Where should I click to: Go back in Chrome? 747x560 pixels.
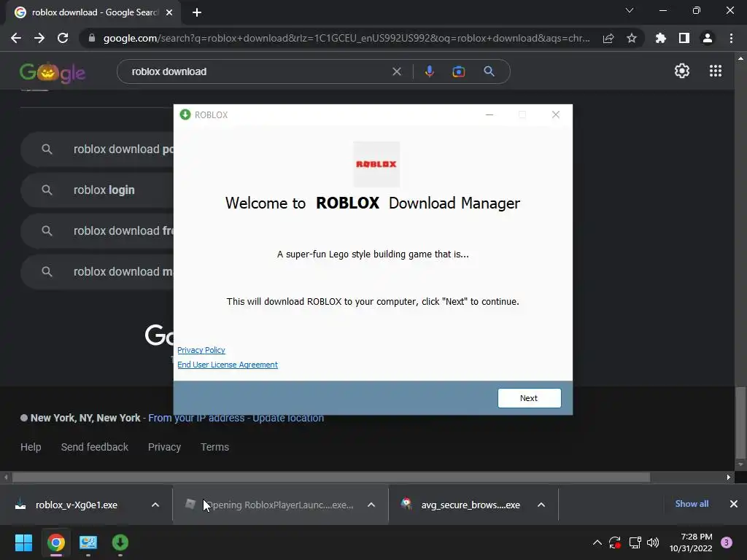[x=16, y=38]
